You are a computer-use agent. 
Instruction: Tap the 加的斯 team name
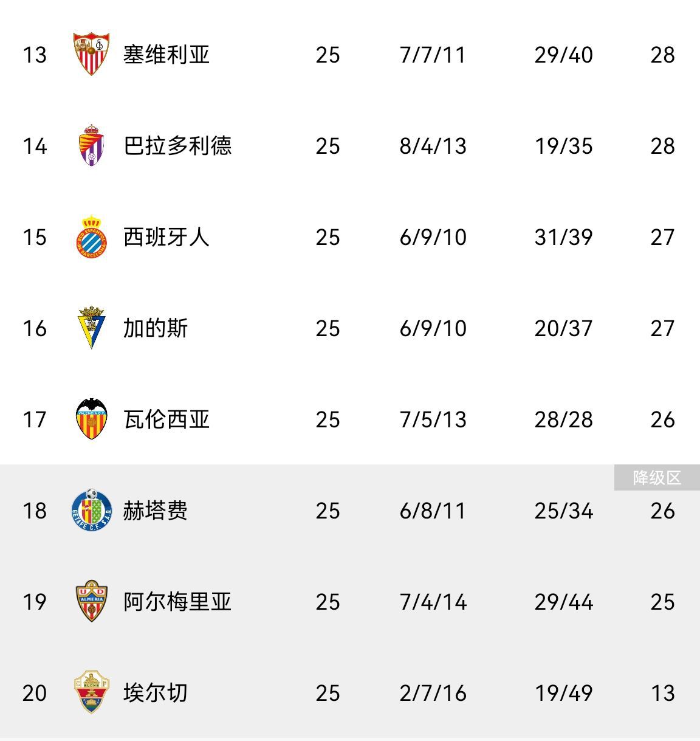point(155,328)
